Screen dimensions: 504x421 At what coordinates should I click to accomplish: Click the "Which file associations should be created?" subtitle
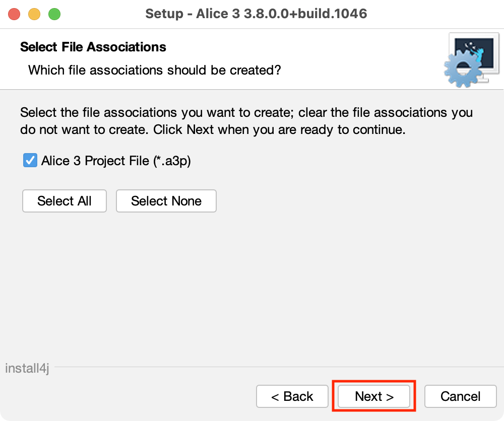154,69
